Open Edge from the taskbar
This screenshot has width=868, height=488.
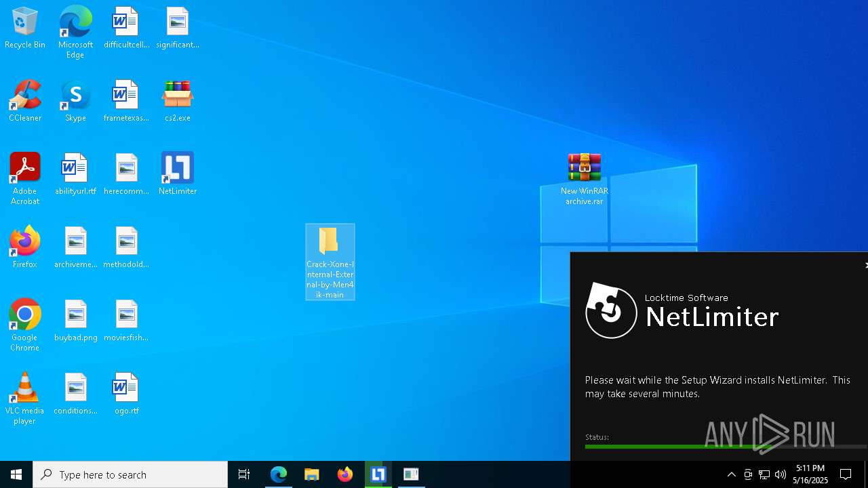pos(279,474)
